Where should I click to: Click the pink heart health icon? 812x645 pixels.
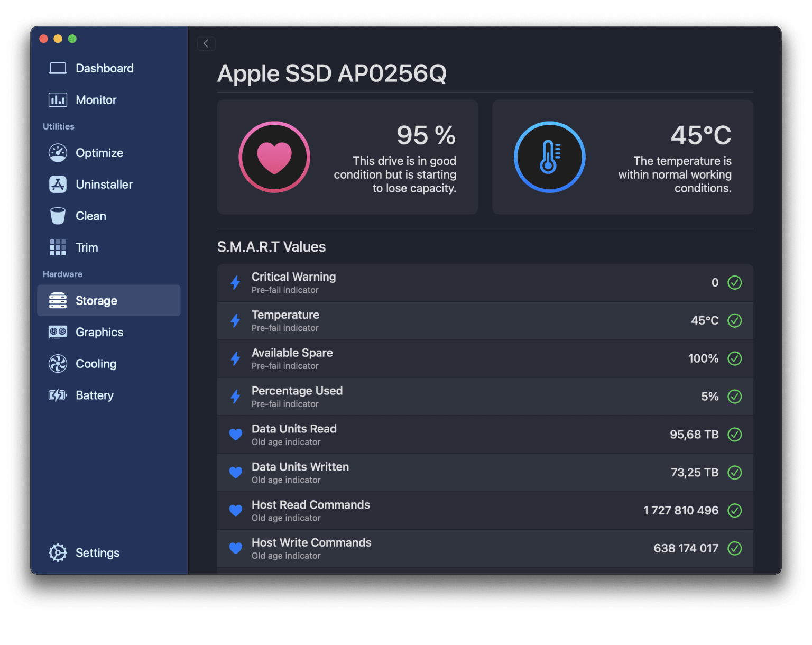(x=274, y=157)
